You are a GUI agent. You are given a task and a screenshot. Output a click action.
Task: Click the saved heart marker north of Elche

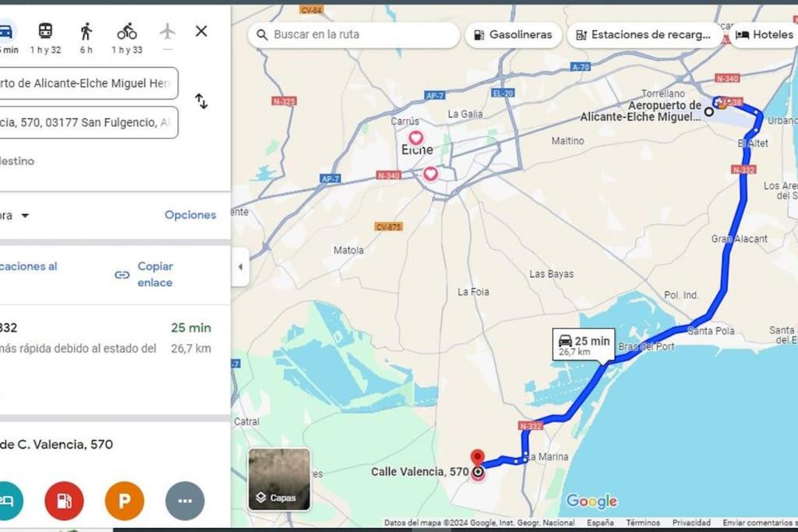pos(416,138)
